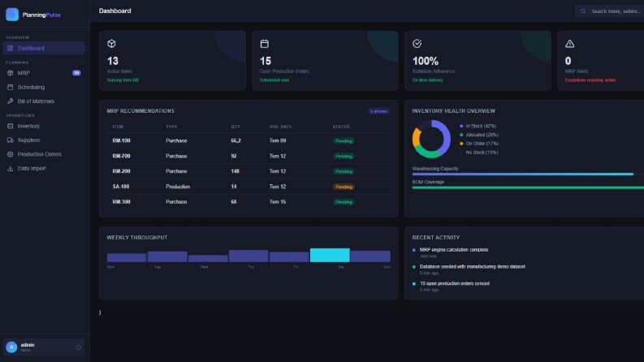
Task: Click the Production type cell for SA-100
Action: 178,187
